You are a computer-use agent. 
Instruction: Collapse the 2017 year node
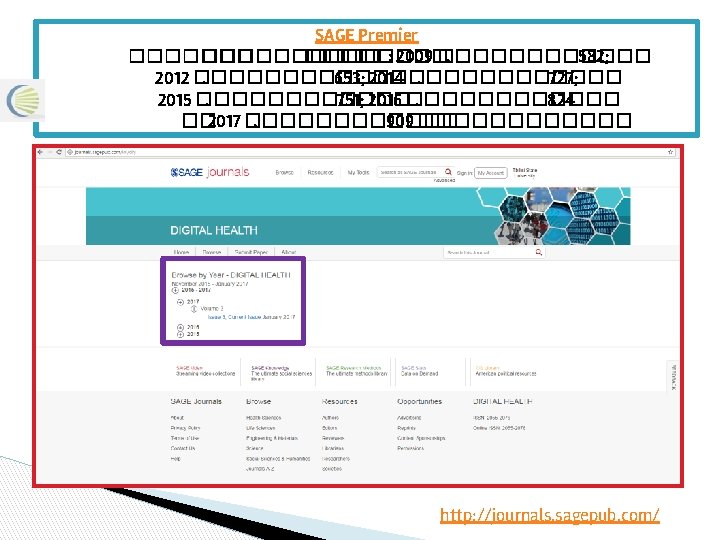(180, 302)
